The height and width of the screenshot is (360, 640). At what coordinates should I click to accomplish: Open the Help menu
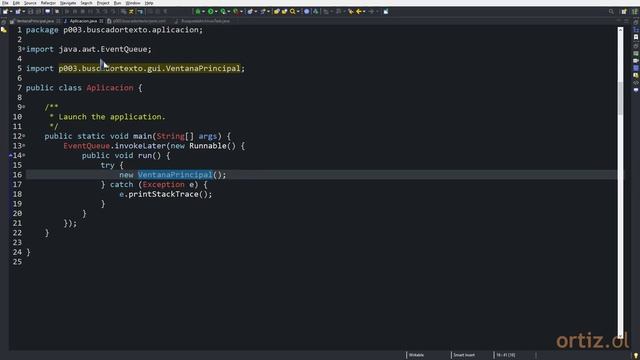coord(149,3)
